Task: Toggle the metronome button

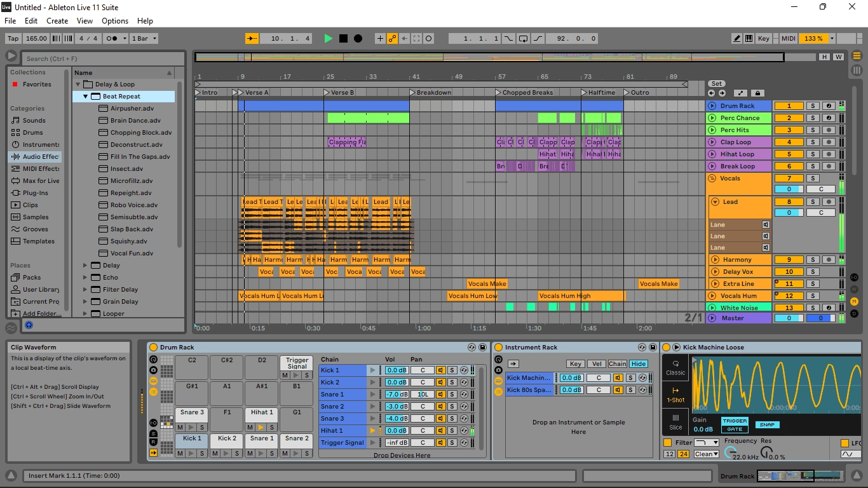Action: pyautogui.click(x=112, y=39)
